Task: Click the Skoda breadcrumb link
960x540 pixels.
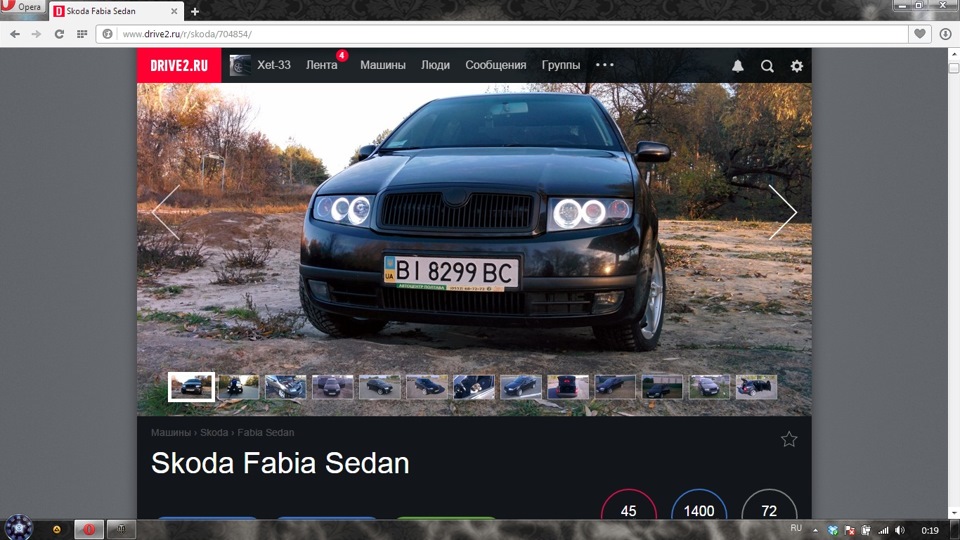Action: [214, 432]
